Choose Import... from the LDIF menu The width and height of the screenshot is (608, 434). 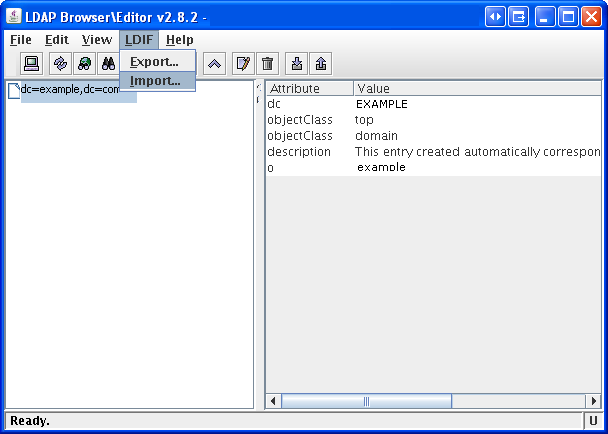point(157,81)
